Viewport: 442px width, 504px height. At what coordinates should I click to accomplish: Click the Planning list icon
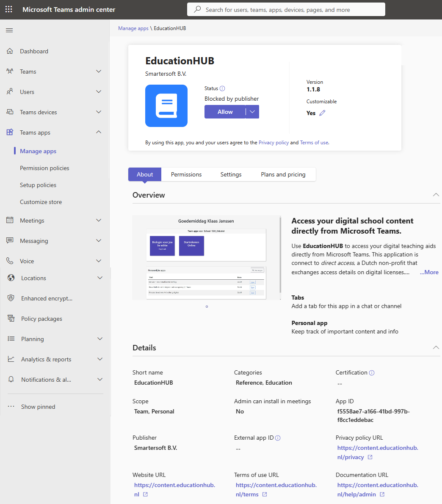(11, 339)
